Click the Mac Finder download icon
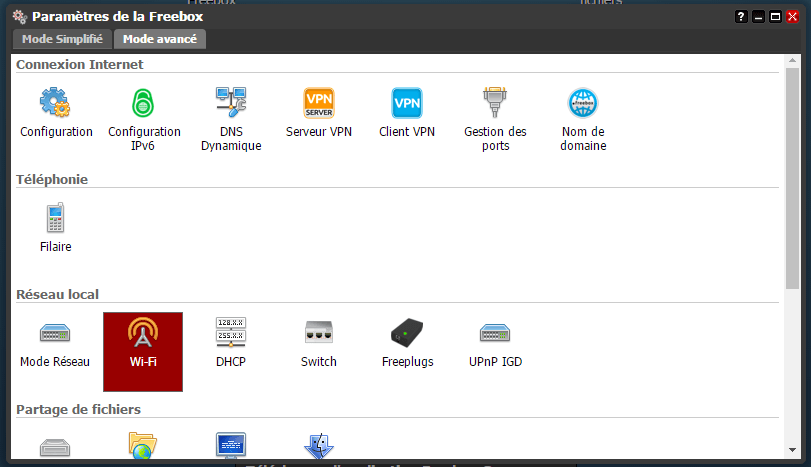 (319, 446)
